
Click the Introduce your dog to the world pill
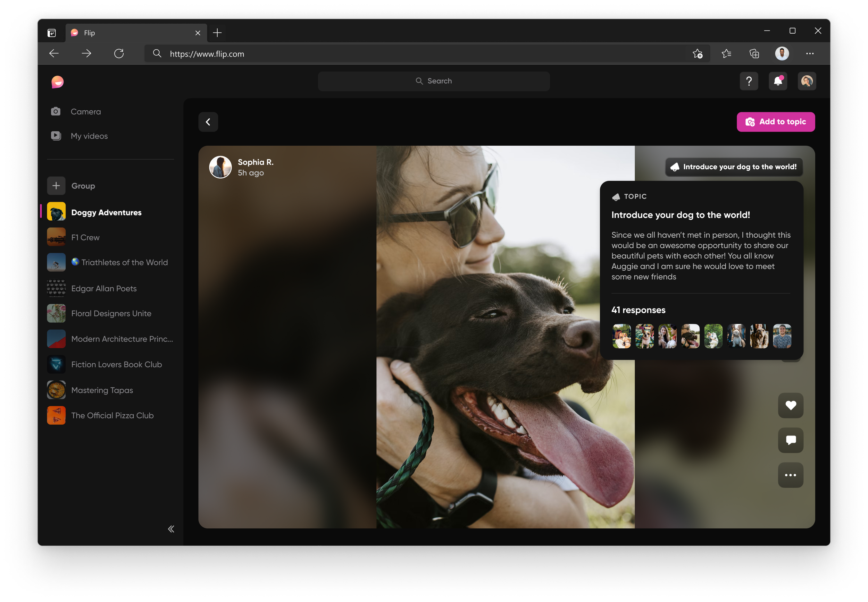(734, 167)
